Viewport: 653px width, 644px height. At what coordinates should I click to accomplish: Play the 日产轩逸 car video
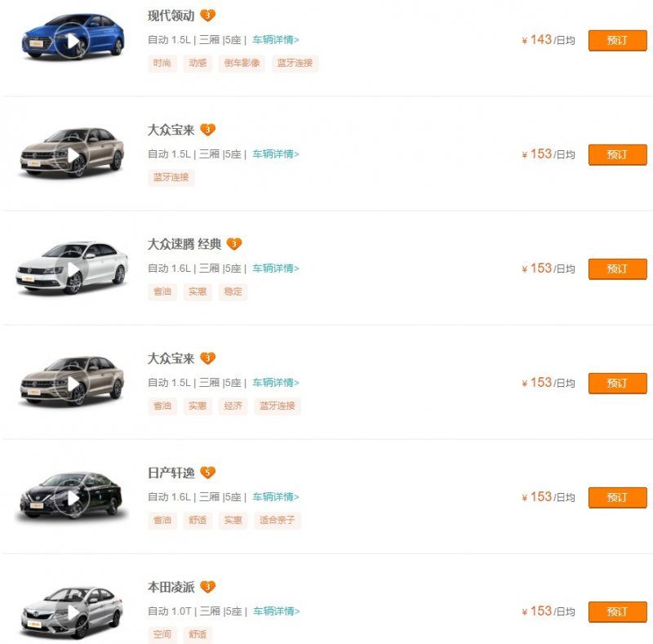[73, 497]
